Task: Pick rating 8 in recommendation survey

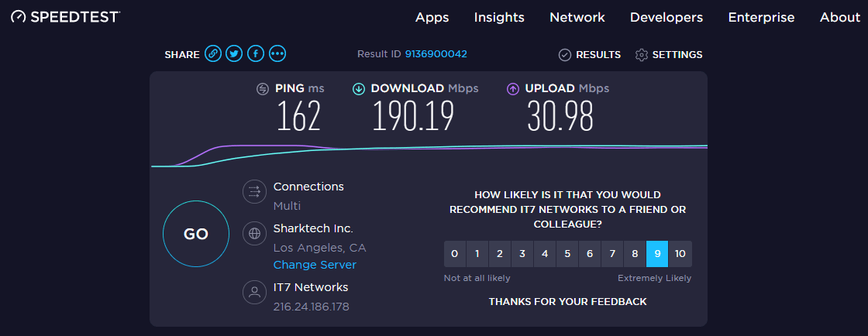Action: point(635,254)
